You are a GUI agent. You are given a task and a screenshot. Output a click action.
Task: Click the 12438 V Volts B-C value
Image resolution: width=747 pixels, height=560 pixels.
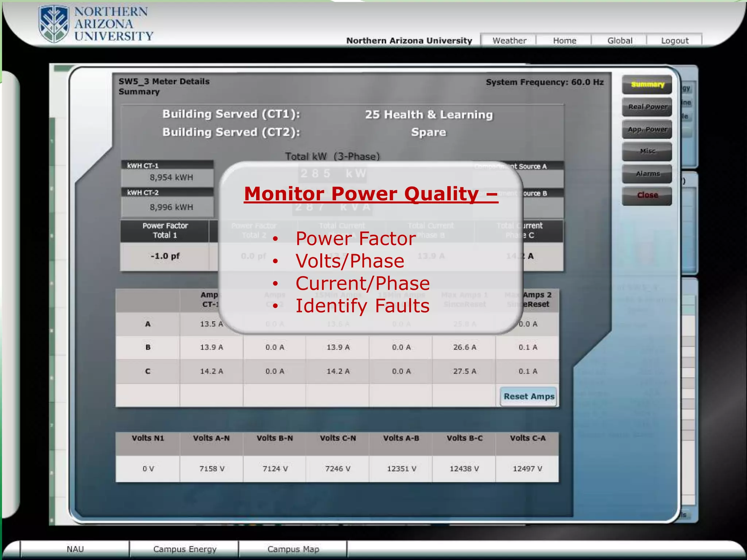464,468
